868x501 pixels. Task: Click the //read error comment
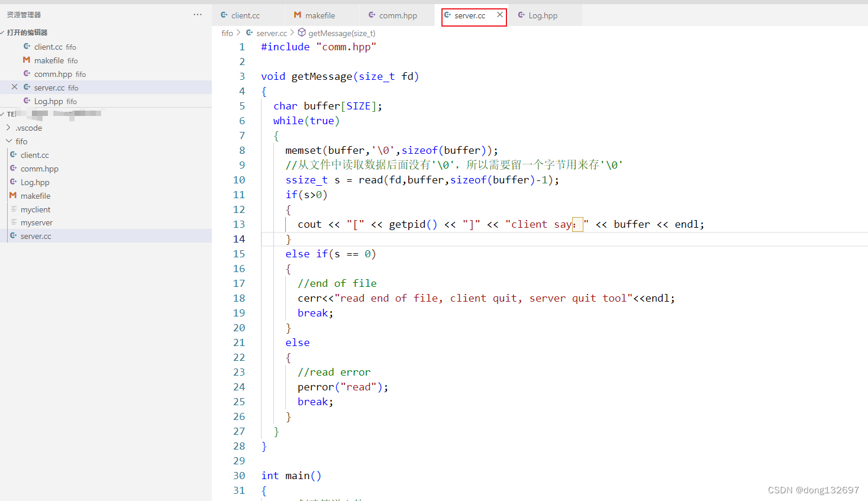click(x=334, y=372)
